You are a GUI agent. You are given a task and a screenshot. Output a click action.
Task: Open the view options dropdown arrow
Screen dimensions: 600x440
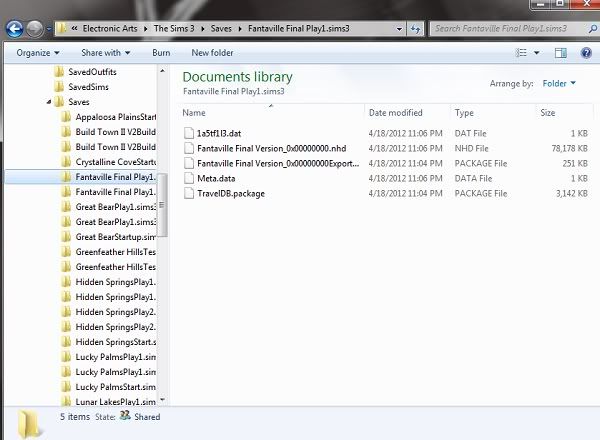pyautogui.click(x=536, y=53)
